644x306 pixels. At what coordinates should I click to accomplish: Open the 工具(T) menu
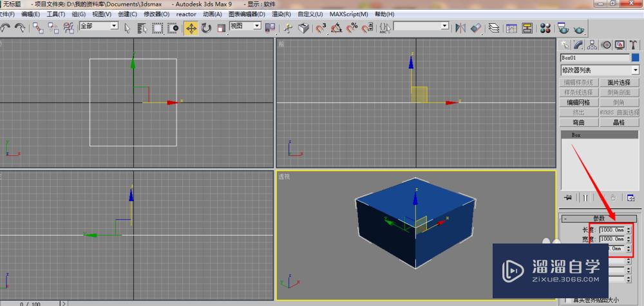point(56,14)
